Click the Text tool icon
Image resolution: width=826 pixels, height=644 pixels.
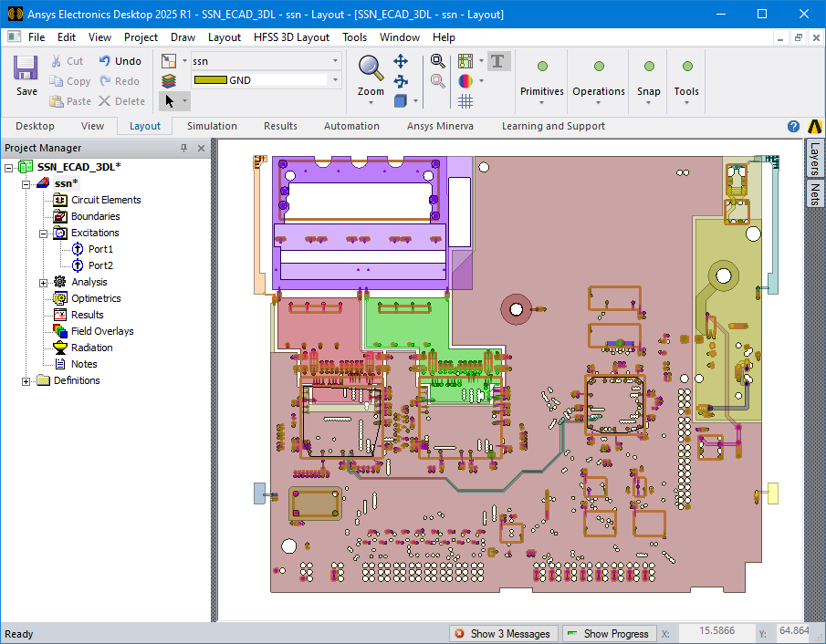[498, 61]
